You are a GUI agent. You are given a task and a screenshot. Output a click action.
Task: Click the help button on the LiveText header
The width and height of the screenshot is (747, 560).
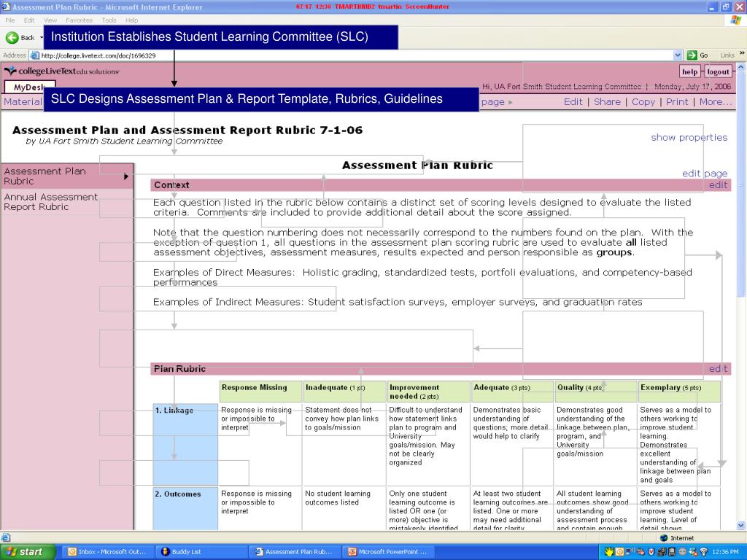[689, 71]
